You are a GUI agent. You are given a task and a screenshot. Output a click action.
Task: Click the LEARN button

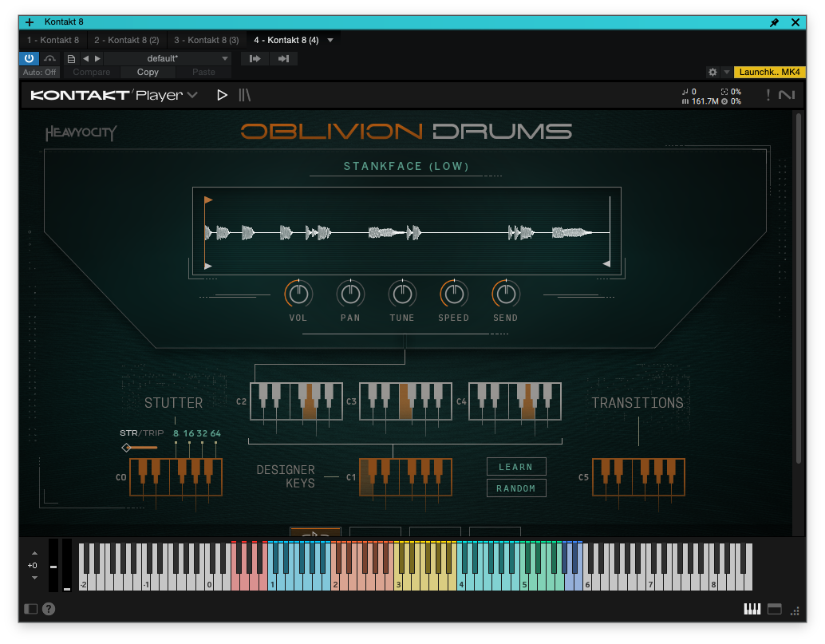tap(516, 467)
